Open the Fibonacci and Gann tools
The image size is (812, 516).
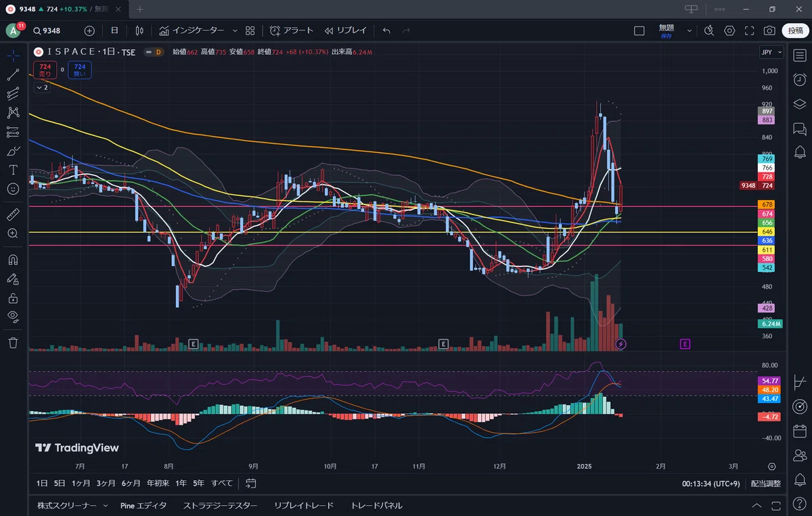[x=13, y=94]
